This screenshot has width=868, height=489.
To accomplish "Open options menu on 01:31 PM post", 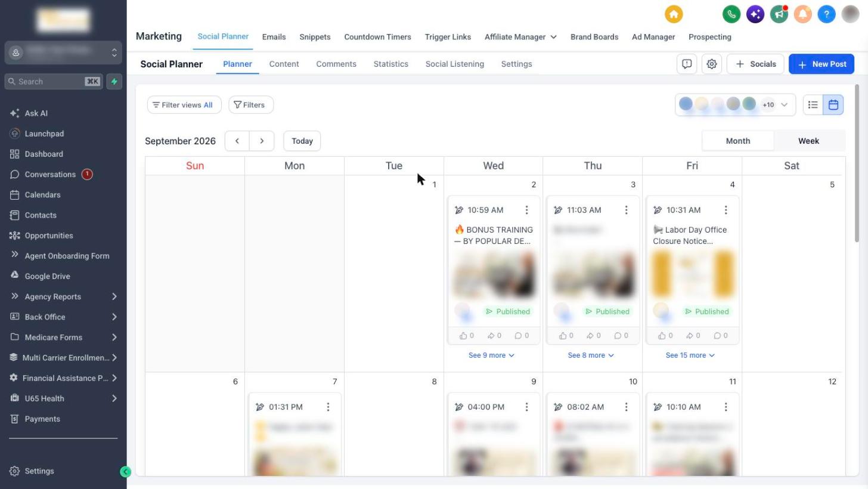I will (328, 407).
